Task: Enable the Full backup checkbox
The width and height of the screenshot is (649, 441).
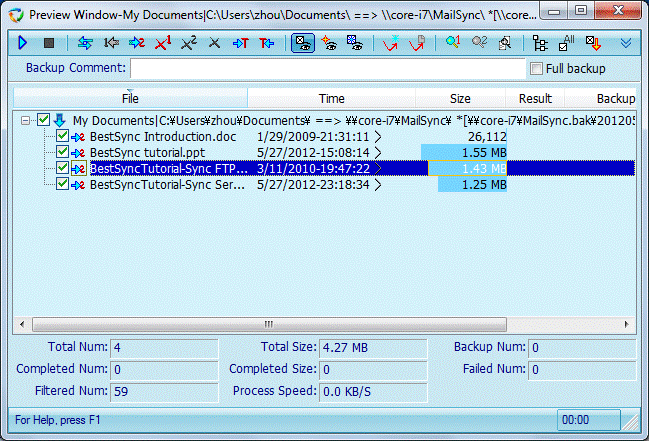Action: (536, 68)
